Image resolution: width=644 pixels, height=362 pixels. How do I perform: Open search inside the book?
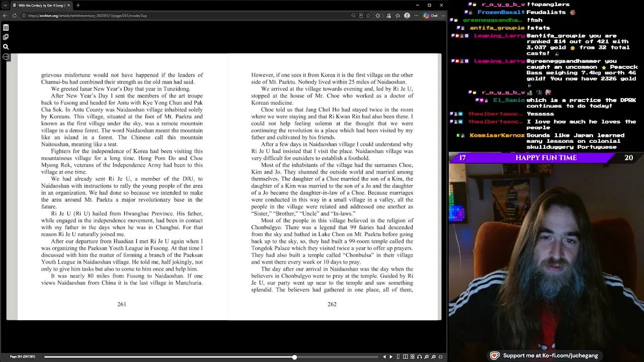coord(6,47)
